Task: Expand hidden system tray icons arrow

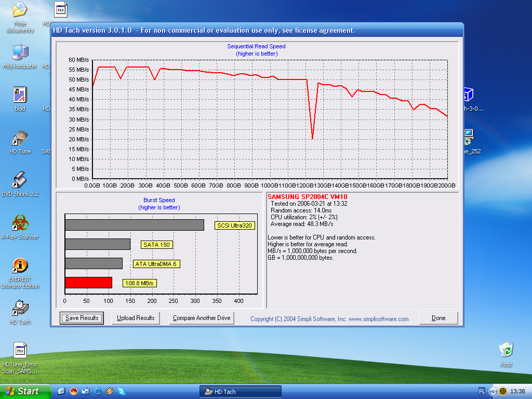Action: (x=493, y=391)
